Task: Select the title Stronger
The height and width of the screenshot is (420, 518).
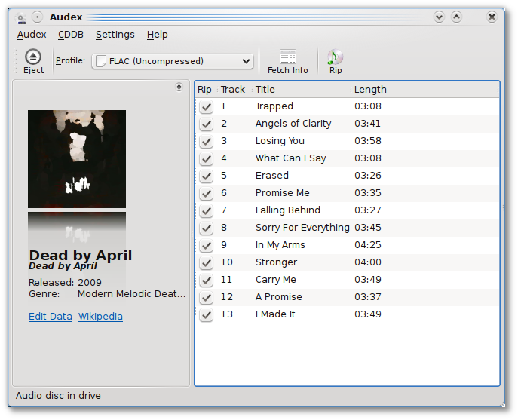Action: 276,262
